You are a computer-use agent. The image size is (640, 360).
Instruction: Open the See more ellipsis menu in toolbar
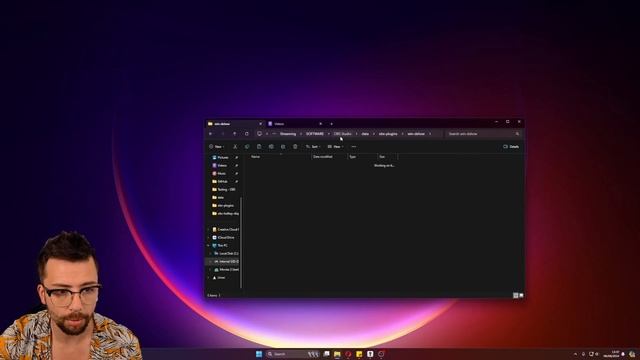(x=354, y=147)
